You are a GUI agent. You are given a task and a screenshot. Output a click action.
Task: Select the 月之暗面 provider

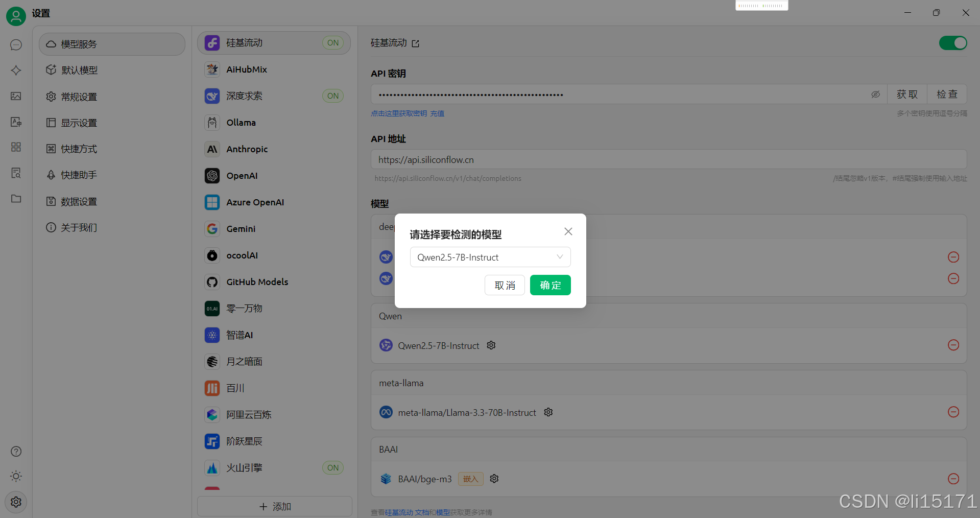click(274, 362)
